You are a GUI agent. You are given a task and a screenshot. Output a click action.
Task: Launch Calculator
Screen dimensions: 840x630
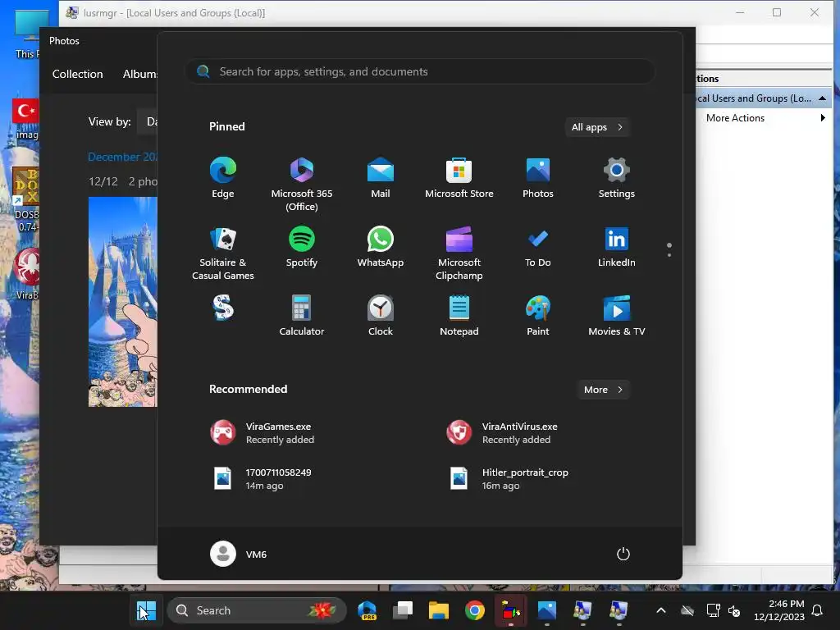pos(302,316)
